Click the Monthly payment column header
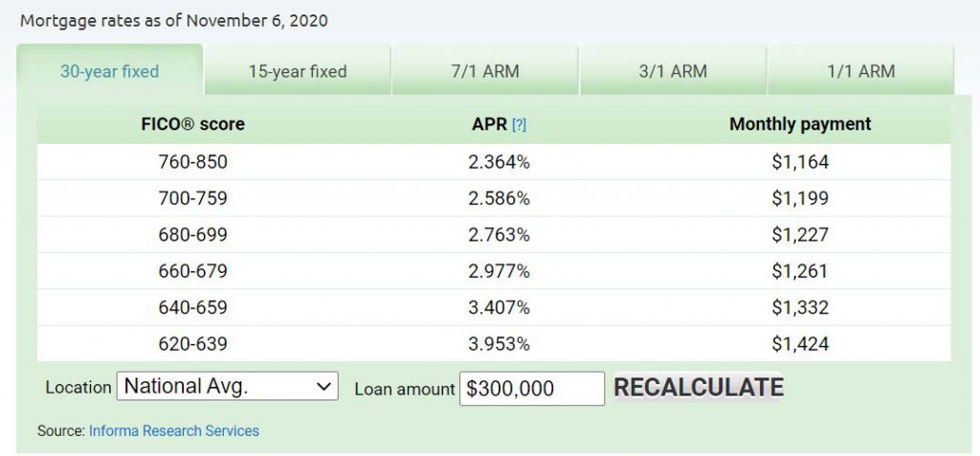The image size is (980, 456). tap(800, 125)
